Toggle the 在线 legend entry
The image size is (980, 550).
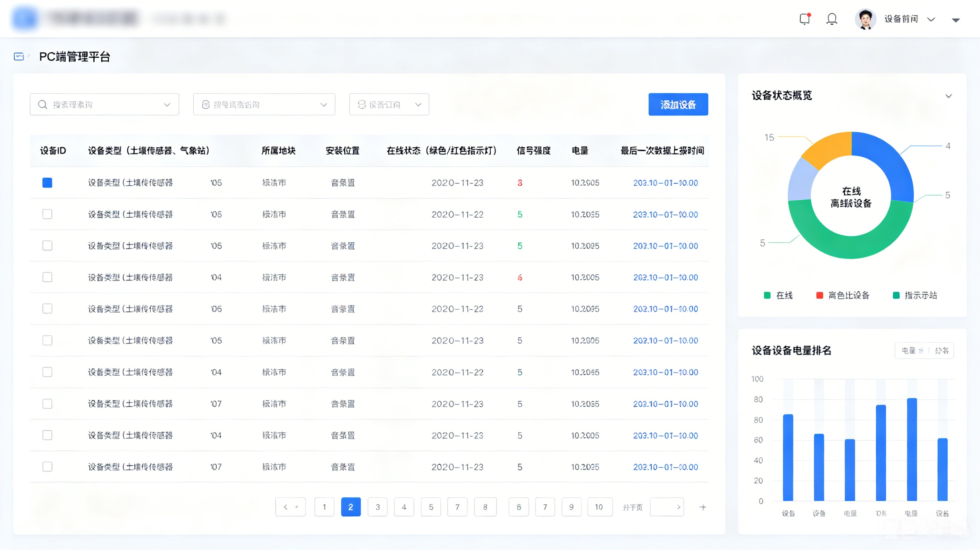tap(778, 295)
